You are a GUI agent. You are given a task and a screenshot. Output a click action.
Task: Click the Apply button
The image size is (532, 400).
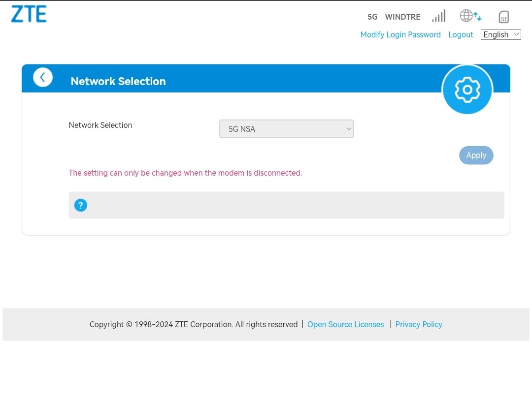pos(476,155)
